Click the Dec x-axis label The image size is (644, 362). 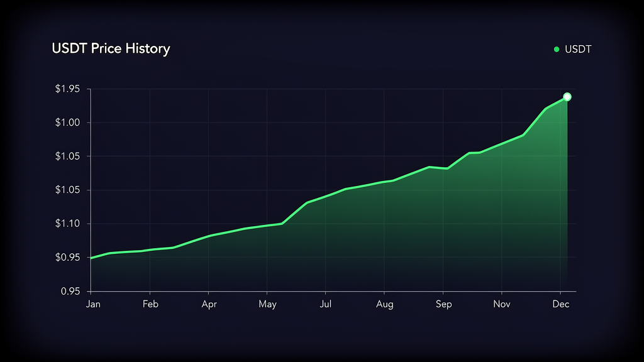pyautogui.click(x=560, y=304)
